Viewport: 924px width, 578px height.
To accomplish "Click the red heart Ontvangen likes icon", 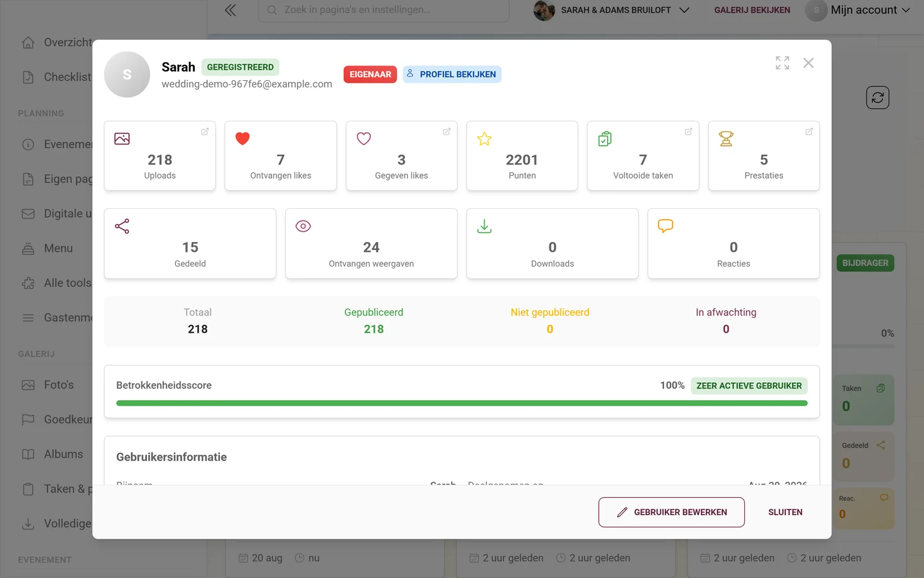I will tap(243, 139).
